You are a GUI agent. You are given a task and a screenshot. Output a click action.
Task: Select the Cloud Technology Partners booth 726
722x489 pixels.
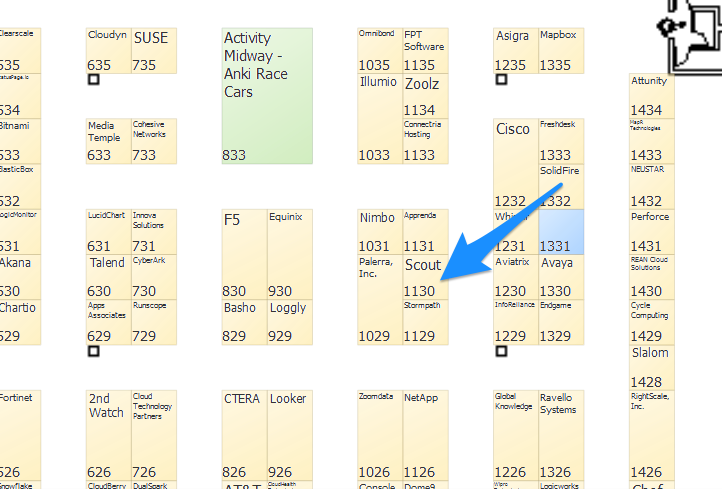pos(154,436)
